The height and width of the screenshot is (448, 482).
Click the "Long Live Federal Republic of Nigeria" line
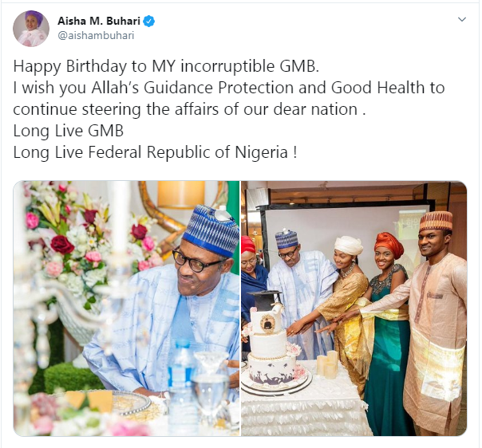155,151
